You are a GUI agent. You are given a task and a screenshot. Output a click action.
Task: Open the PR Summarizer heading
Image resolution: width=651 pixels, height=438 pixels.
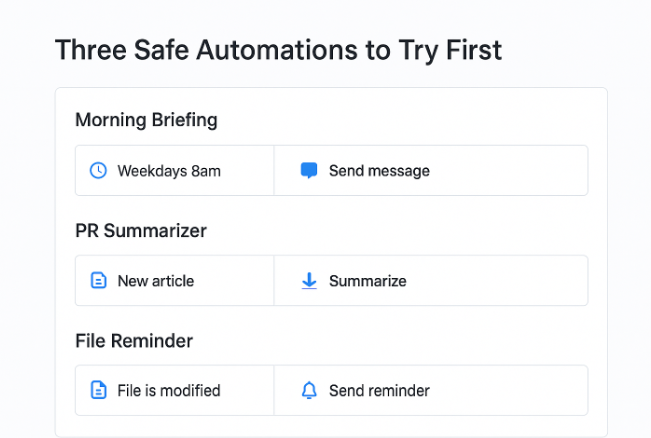coord(141,231)
